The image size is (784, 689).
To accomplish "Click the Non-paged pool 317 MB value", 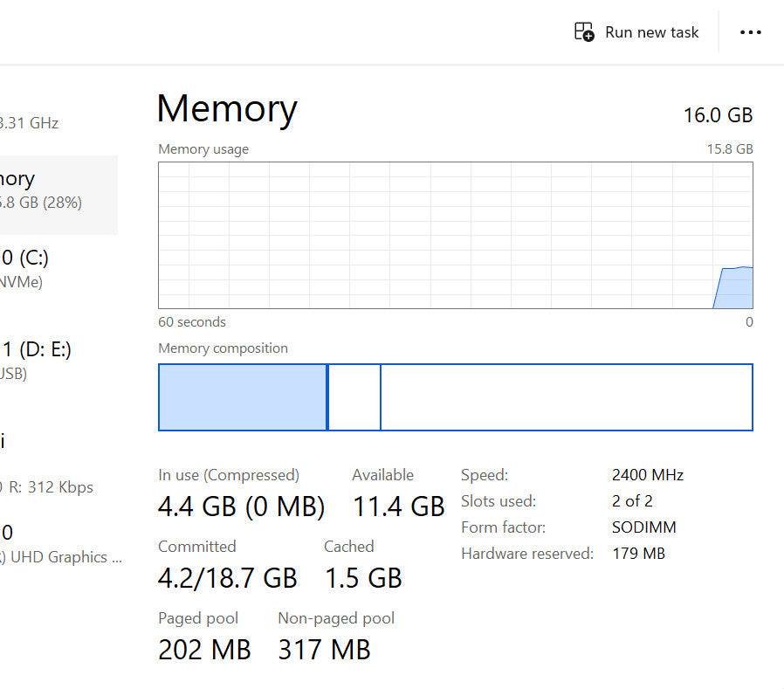I will 324,649.
